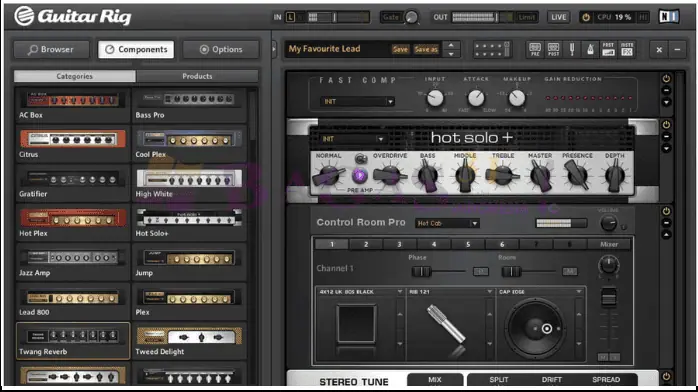Screen dimensions: 698x392
Task: Turn off Hot Solo+ amp power
Action: point(666,125)
